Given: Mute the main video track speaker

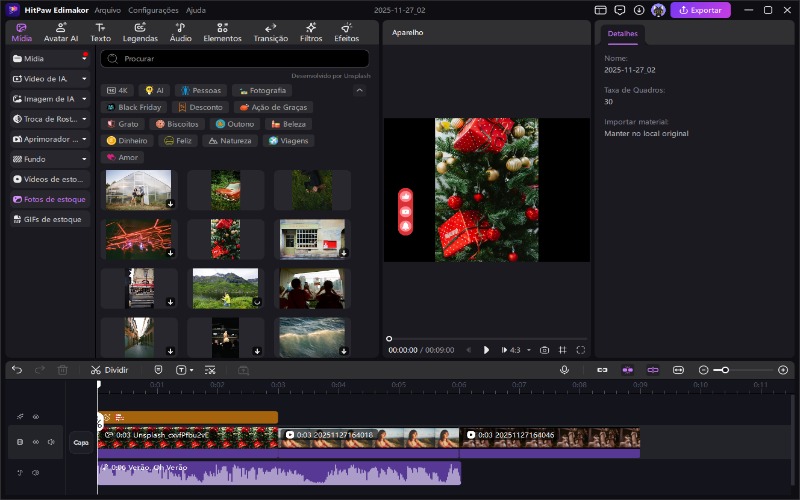Looking at the screenshot, I should (51, 442).
